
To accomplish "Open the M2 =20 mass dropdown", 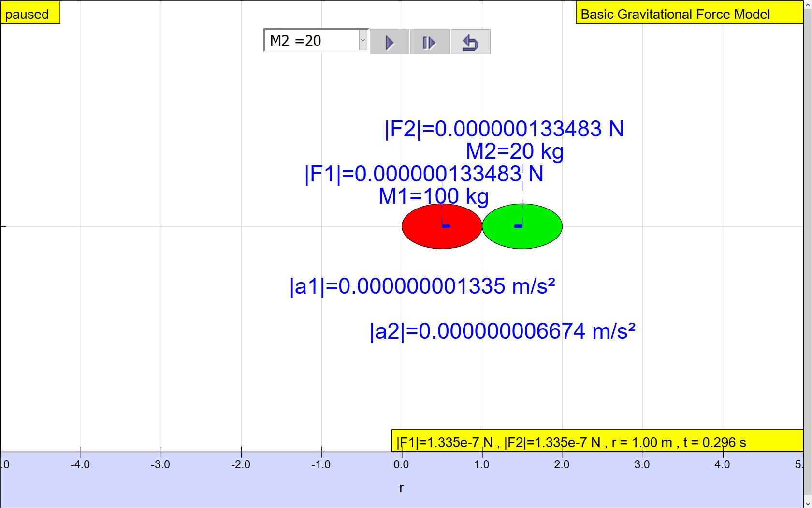I will pos(363,40).
